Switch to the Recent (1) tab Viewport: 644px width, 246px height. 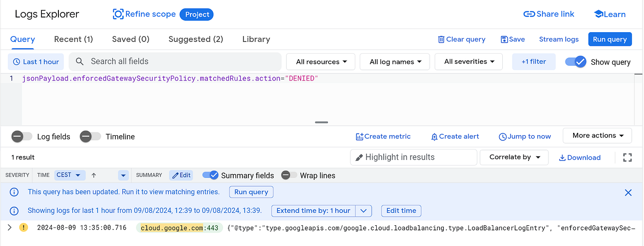click(74, 40)
